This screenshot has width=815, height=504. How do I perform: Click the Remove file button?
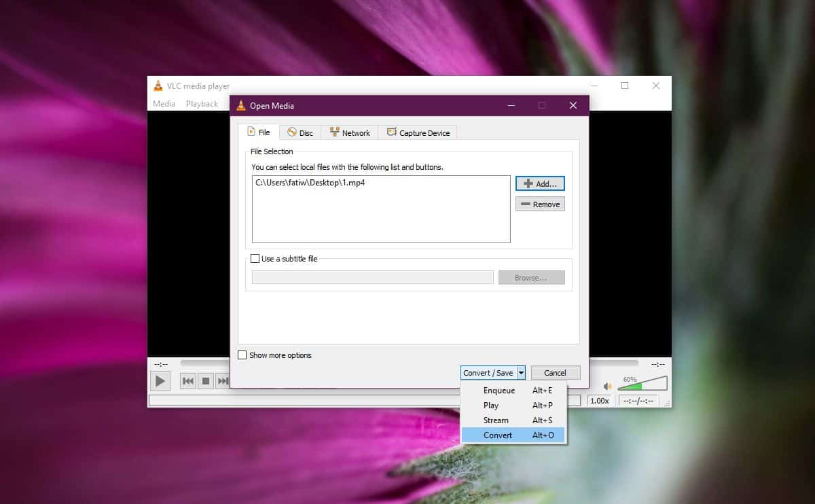click(x=540, y=204)
